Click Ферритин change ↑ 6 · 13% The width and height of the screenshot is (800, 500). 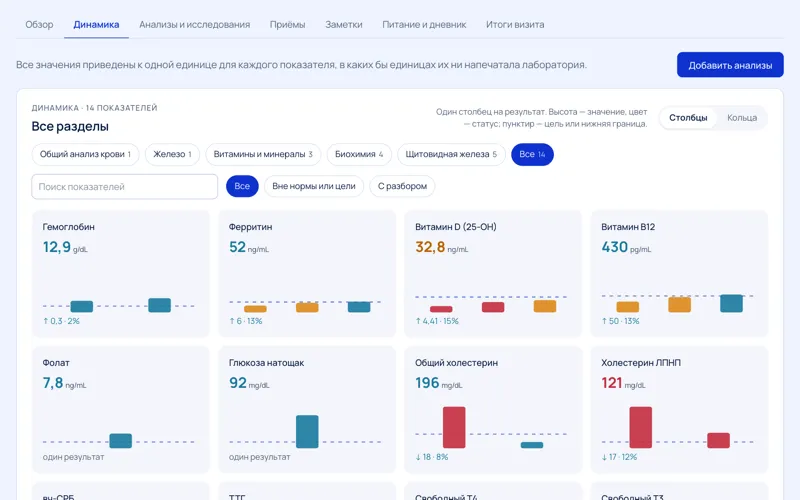click(245, 321)
